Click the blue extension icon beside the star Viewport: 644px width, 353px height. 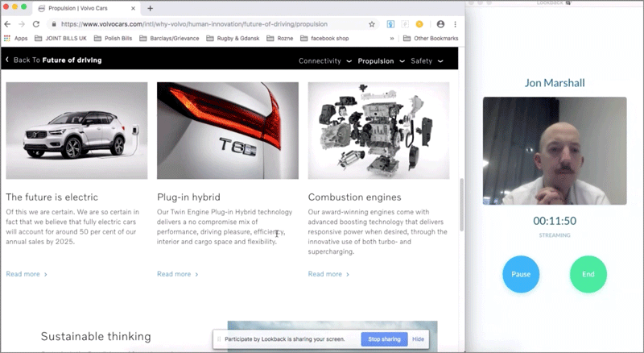390,24
